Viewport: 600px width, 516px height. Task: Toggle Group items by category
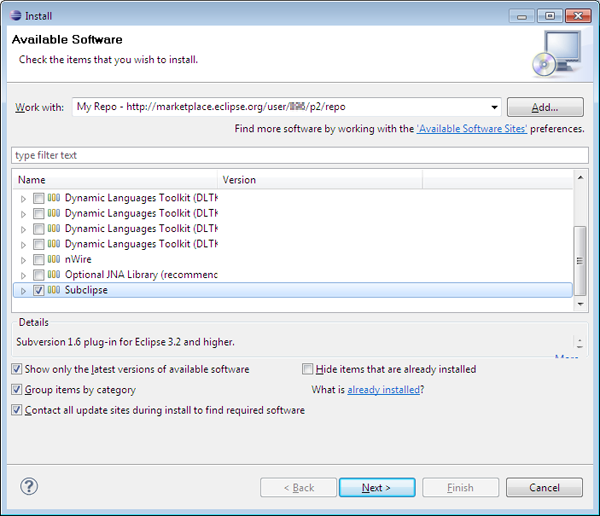coord(17,390)
